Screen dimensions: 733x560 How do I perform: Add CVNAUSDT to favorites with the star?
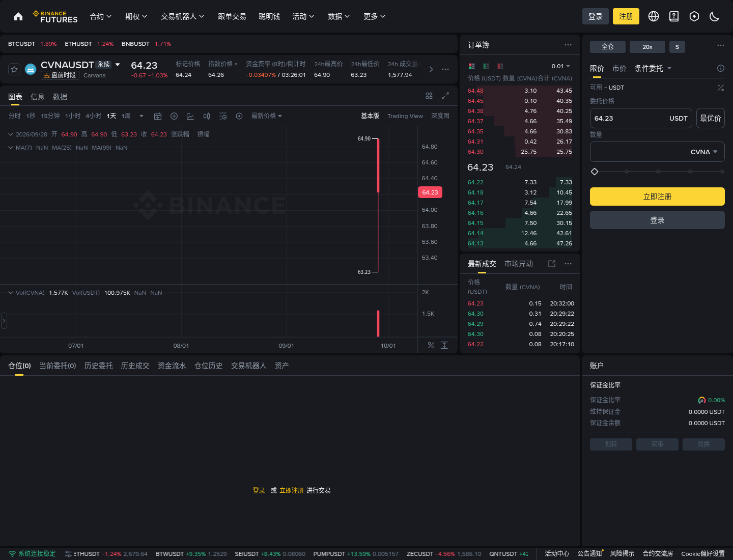[x=14, y=69]
